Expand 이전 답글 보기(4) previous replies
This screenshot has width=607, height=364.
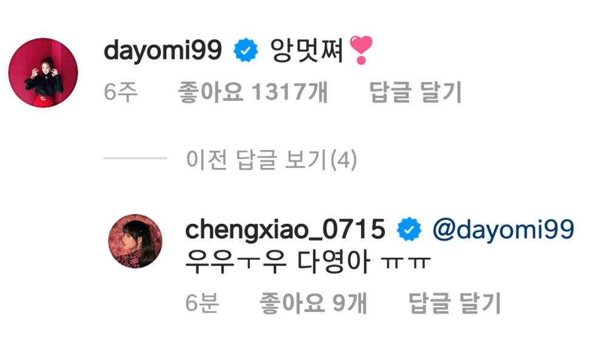271,160
